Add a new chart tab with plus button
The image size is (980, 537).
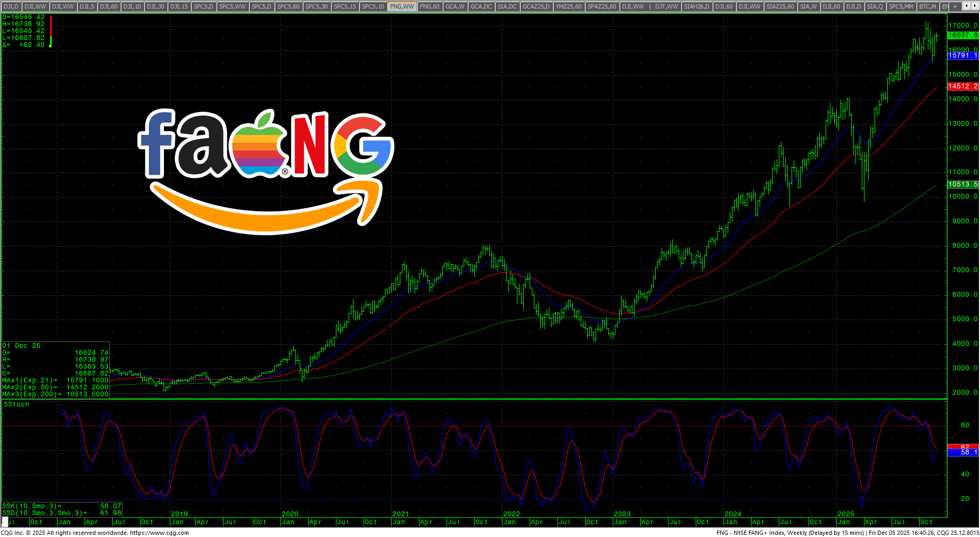click(955, 6)
